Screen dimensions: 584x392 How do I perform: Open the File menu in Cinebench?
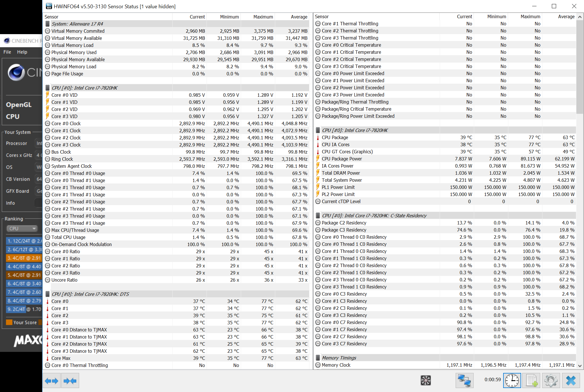click(x=7, y=52)
